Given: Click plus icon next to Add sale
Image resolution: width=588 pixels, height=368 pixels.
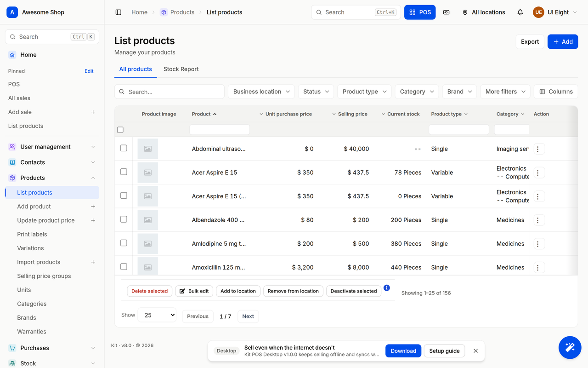Looking at the screenshot, I should [93, 112].
